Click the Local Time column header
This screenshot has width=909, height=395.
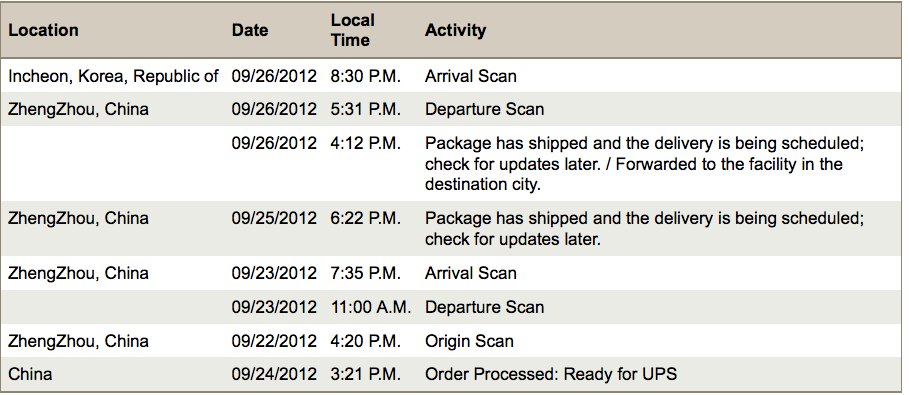click(x=352, y=30)
